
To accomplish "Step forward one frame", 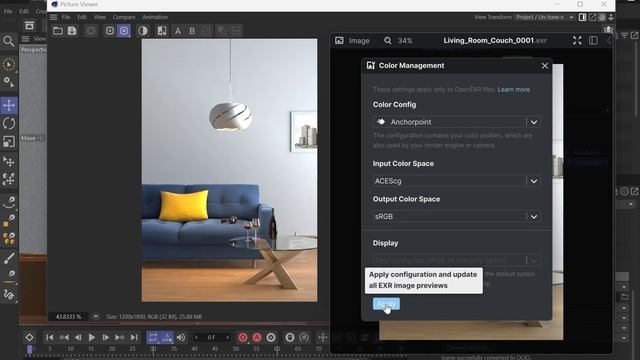I will tap(105, 337).
